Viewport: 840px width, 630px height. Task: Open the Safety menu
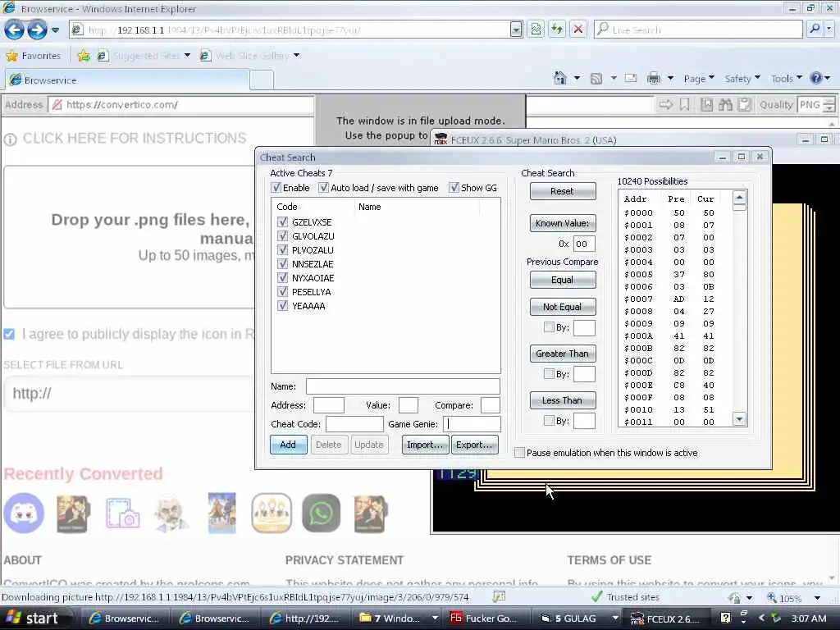(x=742, y=79)
